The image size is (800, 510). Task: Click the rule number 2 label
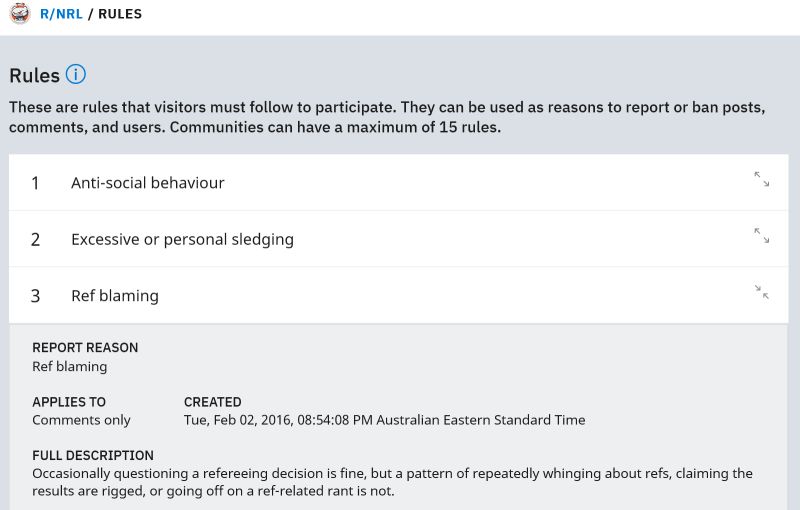[35, 239]
